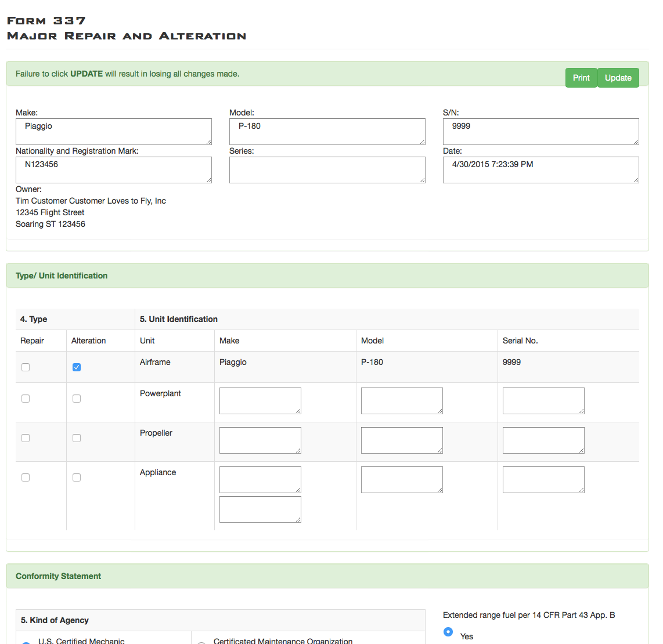Click the Powerplant unit label
The width and height of the screenshot is (663, 644).
160,393
